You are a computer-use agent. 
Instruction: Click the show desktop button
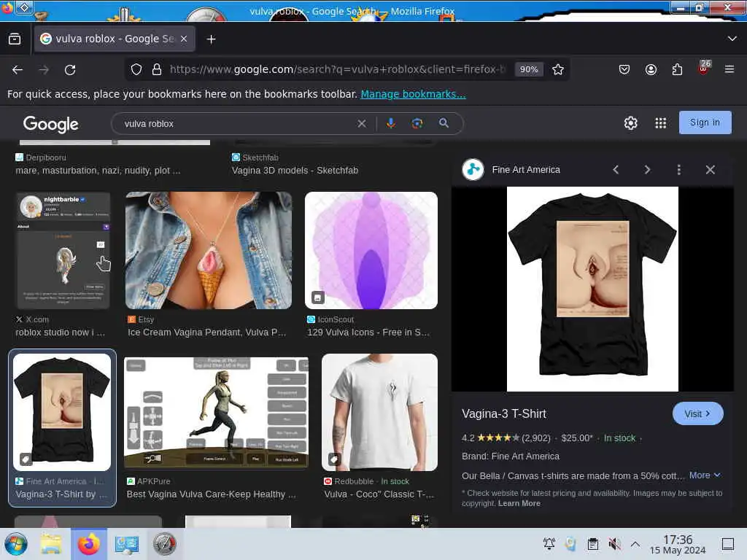point(728,544)
